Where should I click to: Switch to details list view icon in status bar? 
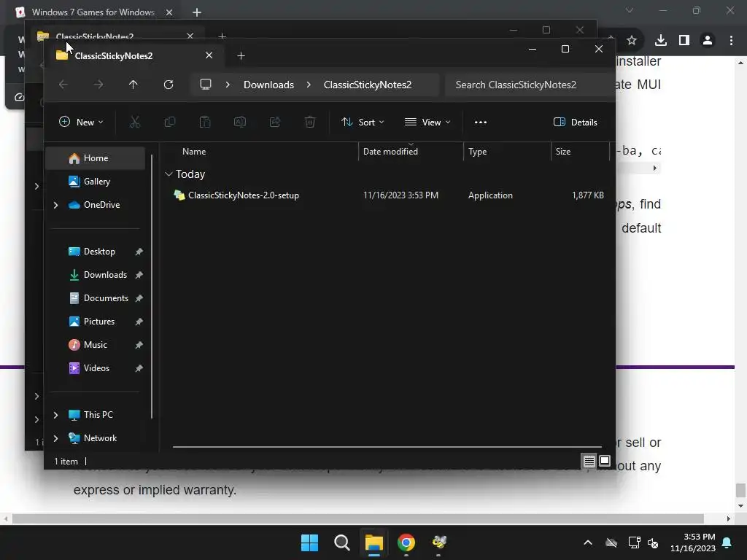point(589,461)
